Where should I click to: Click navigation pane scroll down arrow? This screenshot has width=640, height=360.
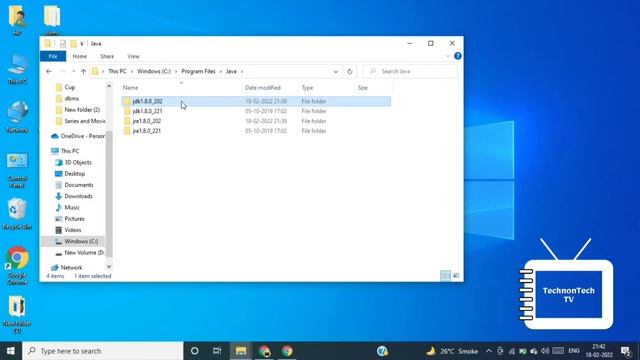pos(109,267)
